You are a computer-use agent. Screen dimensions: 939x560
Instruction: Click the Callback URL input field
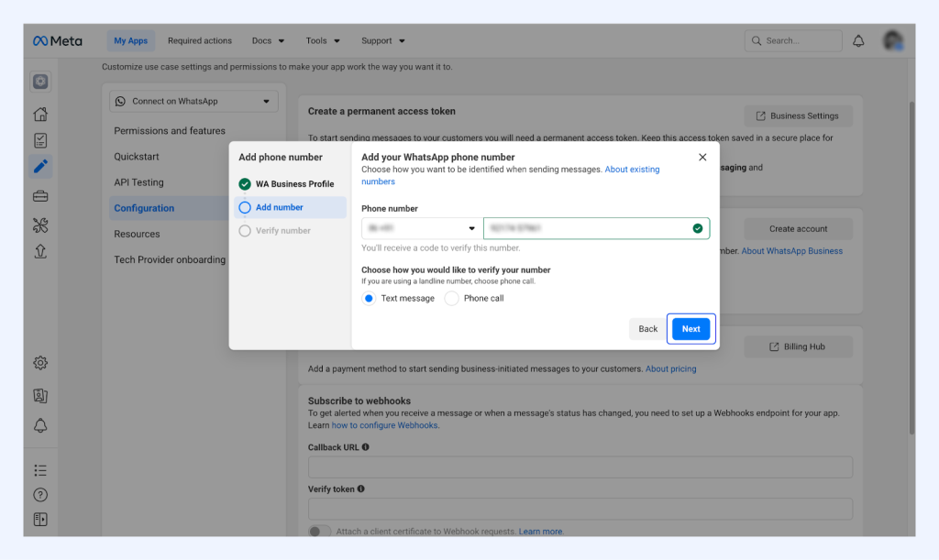[x=580, y=467]
